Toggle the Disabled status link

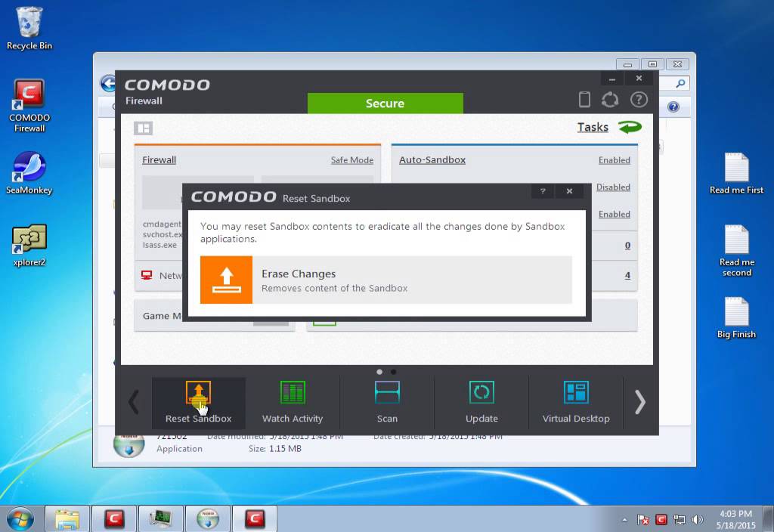pyautogui.click(x=613, y=187)
